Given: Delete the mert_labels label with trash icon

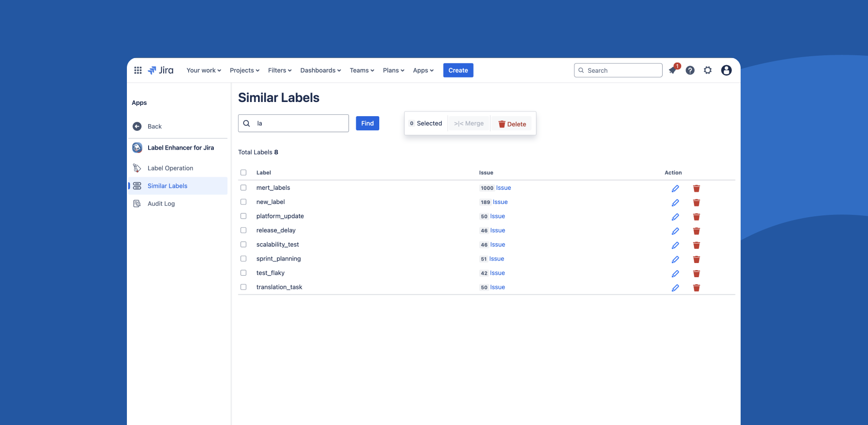Looking at the screenshot, I should click(x=696, y=188).
